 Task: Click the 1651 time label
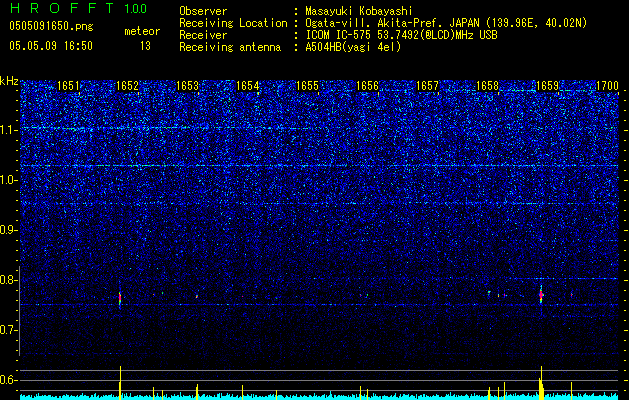click(x=68, y=87)
